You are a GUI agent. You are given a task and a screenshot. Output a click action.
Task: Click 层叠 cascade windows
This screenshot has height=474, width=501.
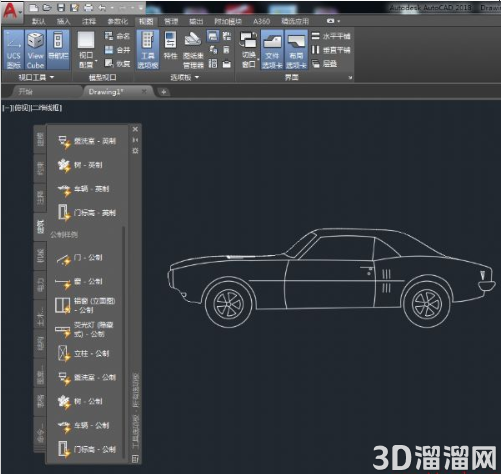324,63
